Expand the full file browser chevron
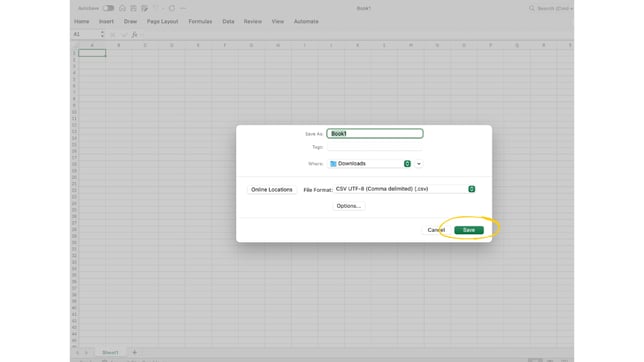644x362 pixels. [x=419, y=164]
